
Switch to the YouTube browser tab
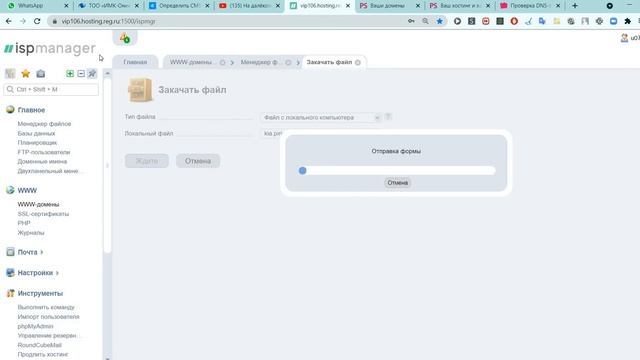[249, 6]
